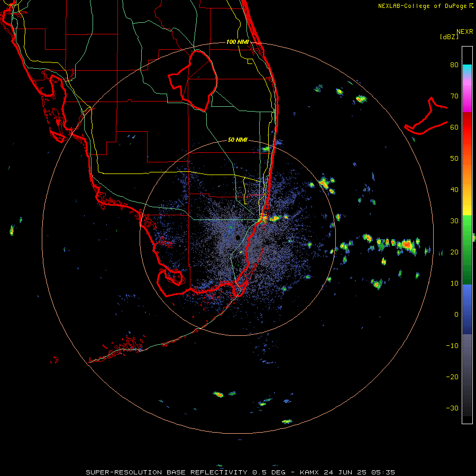Click the -30 tick label on the dBZ scale
The height and width of the screenshot is (476, 476).
(x=452, y=408)
